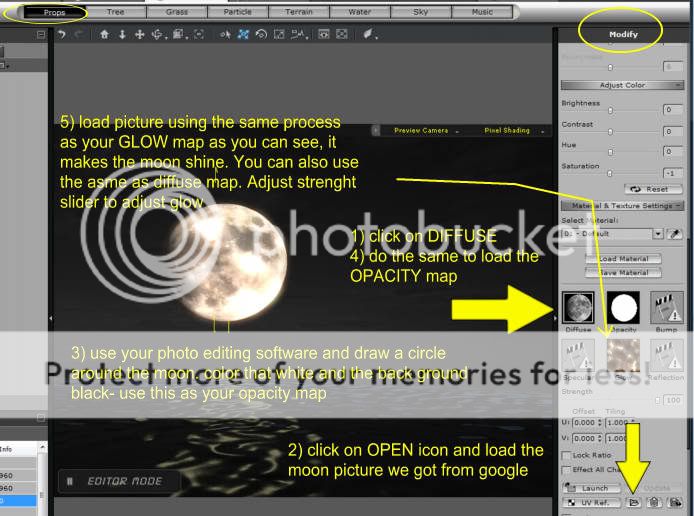
Task: Collapse the left panel using minus icon
Action: [x=41, y=35]
